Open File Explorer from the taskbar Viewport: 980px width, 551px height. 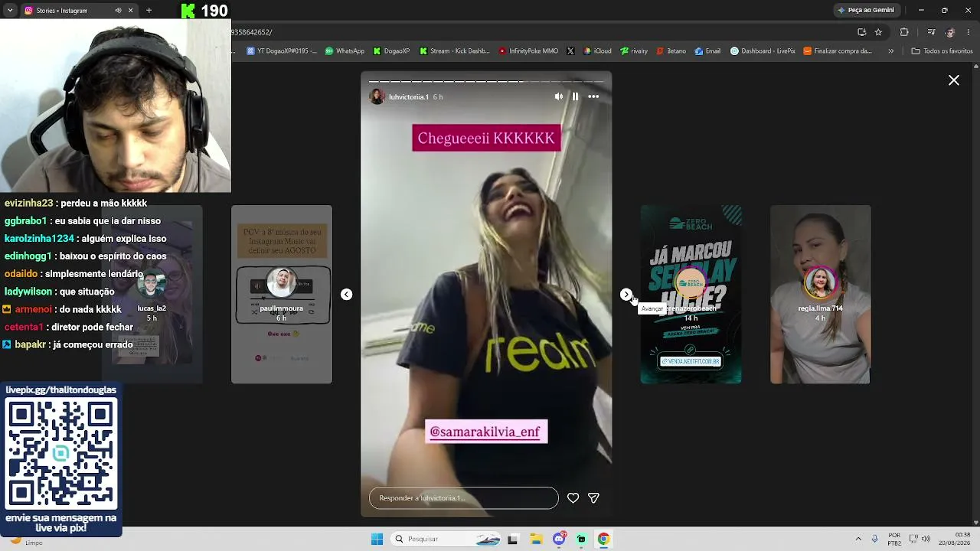[536, 539]
